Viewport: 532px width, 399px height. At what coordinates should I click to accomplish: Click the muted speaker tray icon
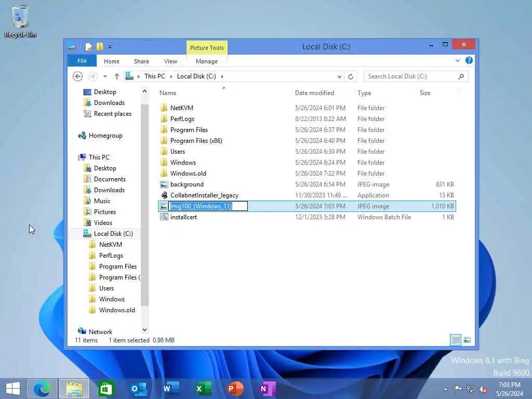(483, 389)
